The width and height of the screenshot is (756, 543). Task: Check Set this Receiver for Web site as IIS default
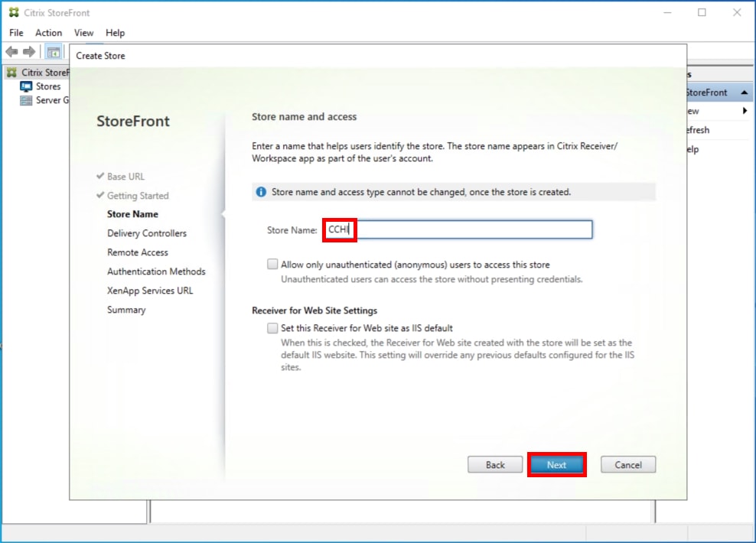272,328
